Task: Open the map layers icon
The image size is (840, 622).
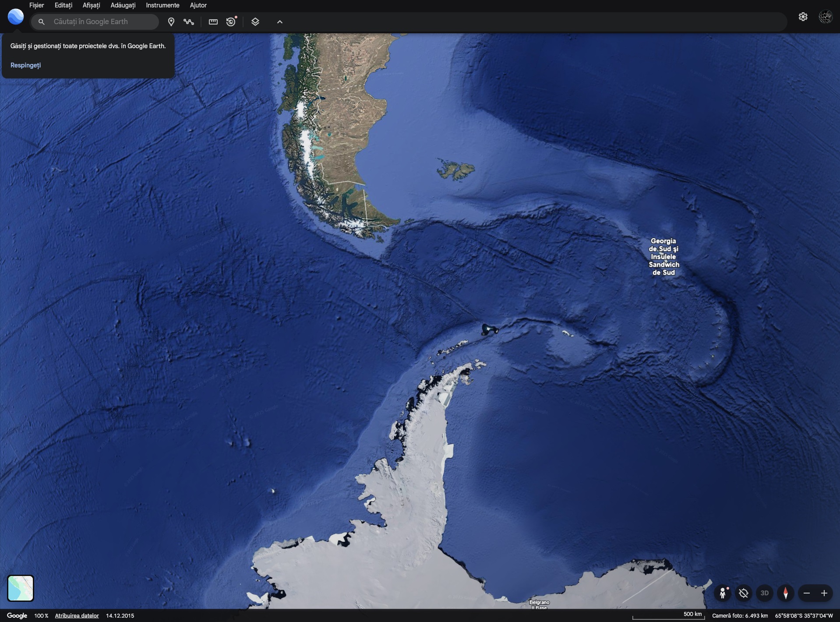Action: pyautogui.click(x=255, y=22)
